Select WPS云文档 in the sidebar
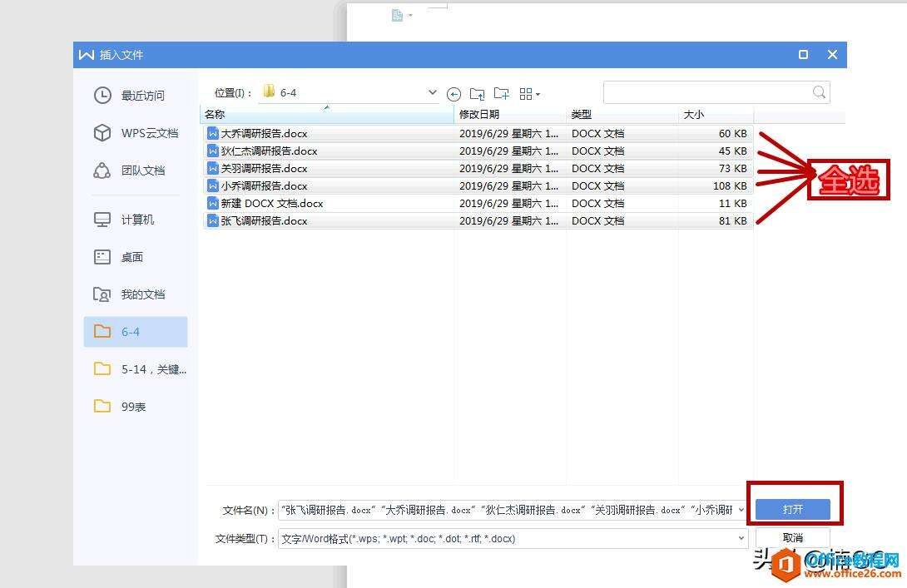The image size is (907, 588). click(x=136, y=133)
